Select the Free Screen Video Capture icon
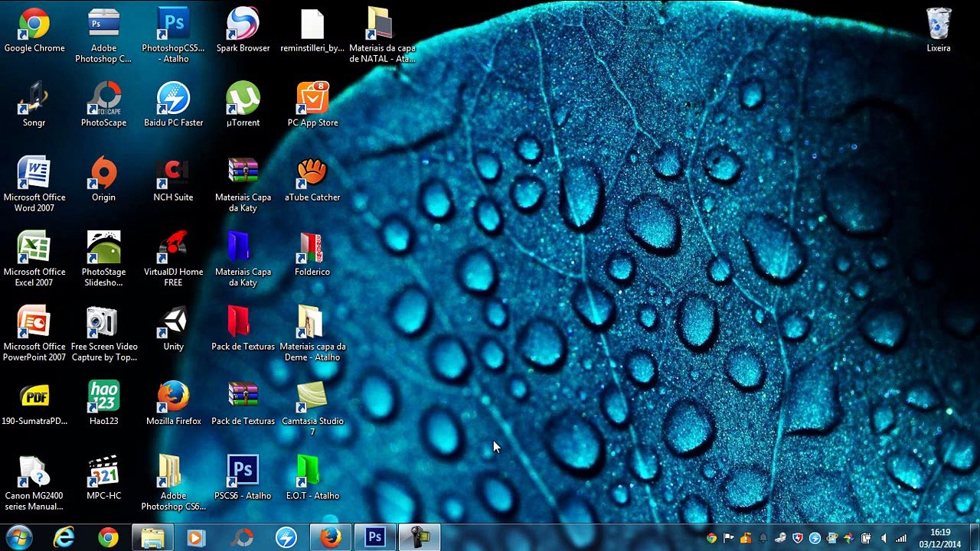The height and width of the screenshot is (551, 980). click(x=103, y=334)
